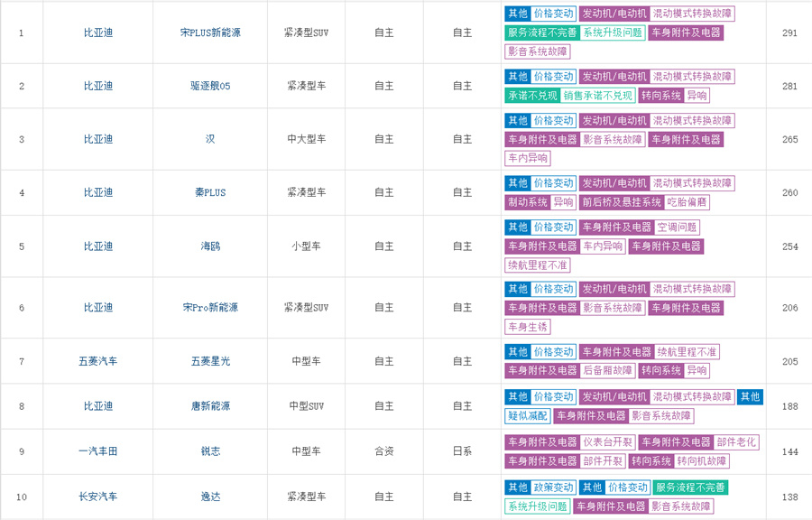Select the 政策变动 tag

[x=554, y=487]
